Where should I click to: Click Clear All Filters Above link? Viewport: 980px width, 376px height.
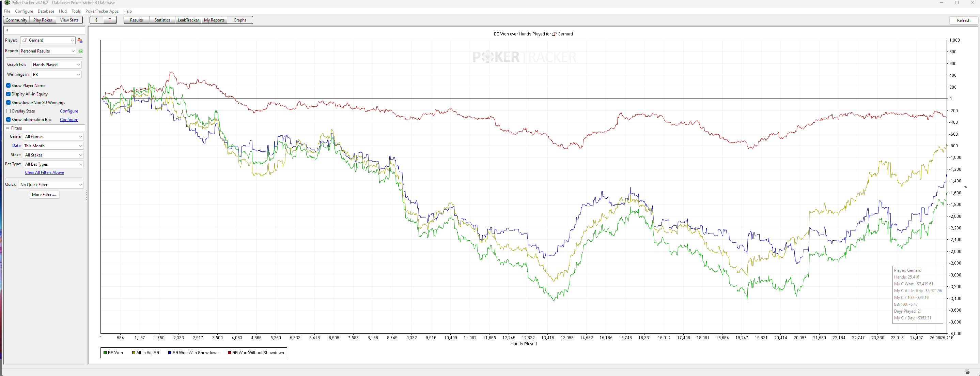tap(45, 172)
